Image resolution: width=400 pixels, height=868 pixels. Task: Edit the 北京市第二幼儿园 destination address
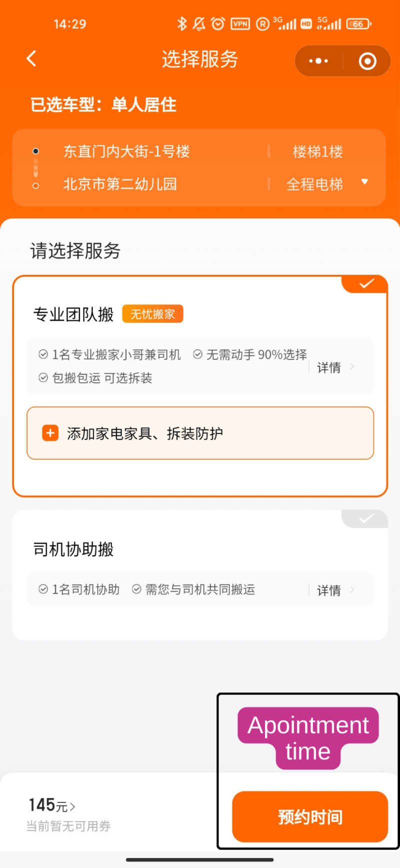(120, 184)
